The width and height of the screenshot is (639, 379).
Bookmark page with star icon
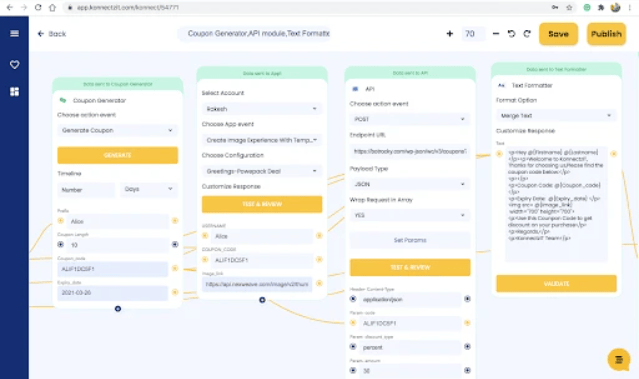(x=569, y=7)
